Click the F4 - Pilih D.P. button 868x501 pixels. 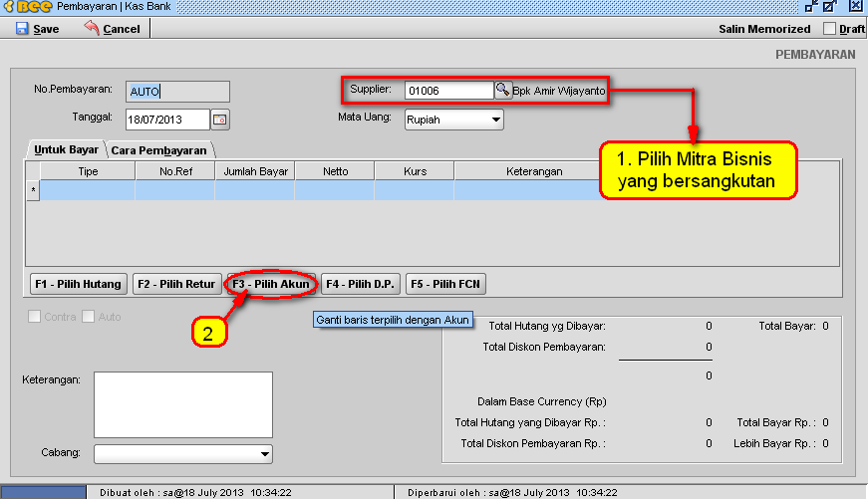[361, 284]
